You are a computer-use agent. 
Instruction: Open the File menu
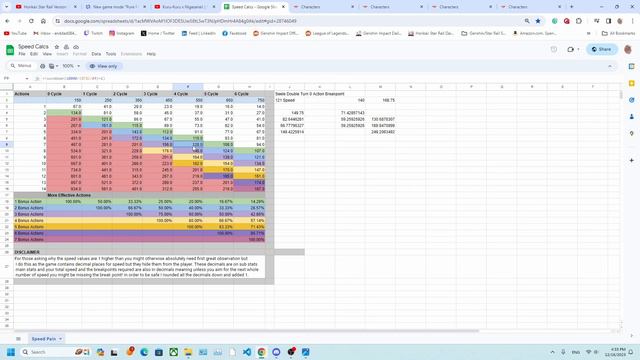(22, 54)
